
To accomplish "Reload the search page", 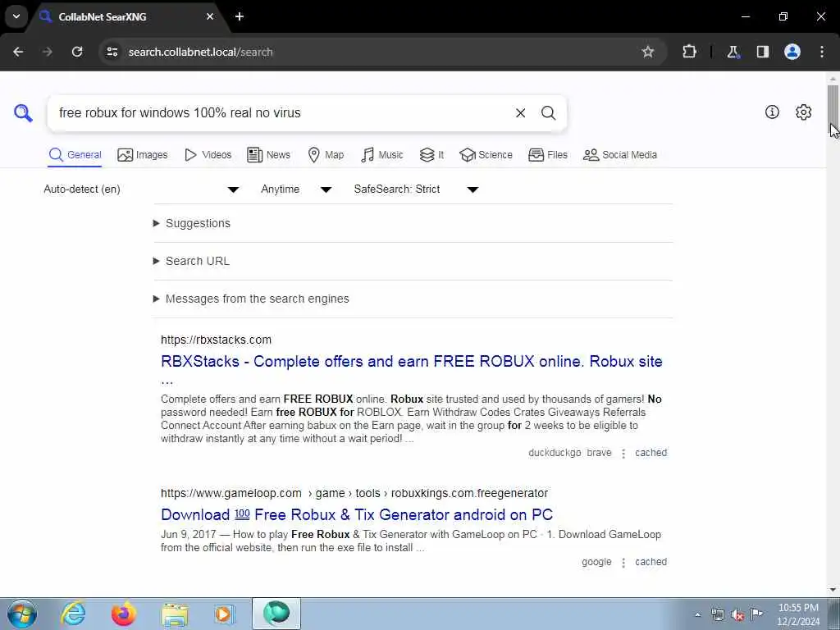I will 77,52.
